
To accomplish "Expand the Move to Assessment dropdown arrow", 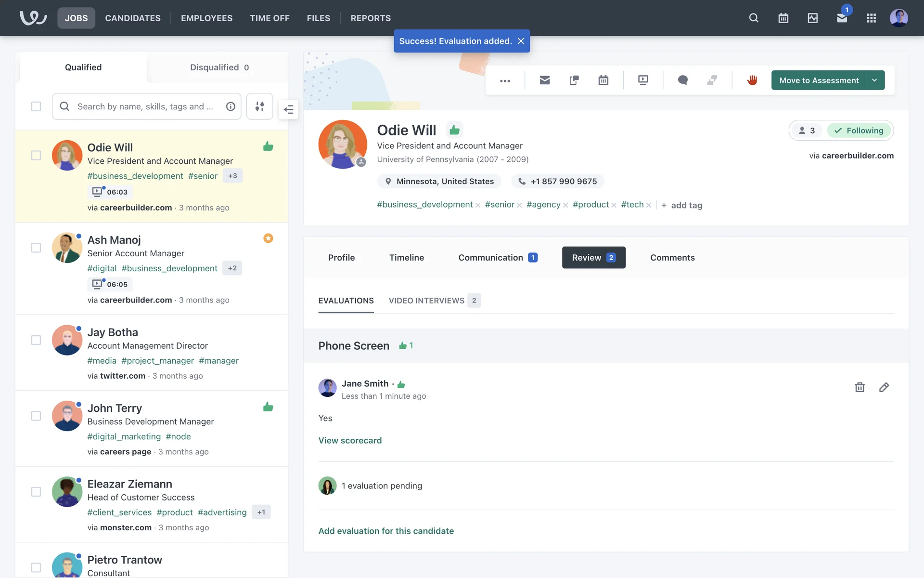I will [x=874, y=80].
